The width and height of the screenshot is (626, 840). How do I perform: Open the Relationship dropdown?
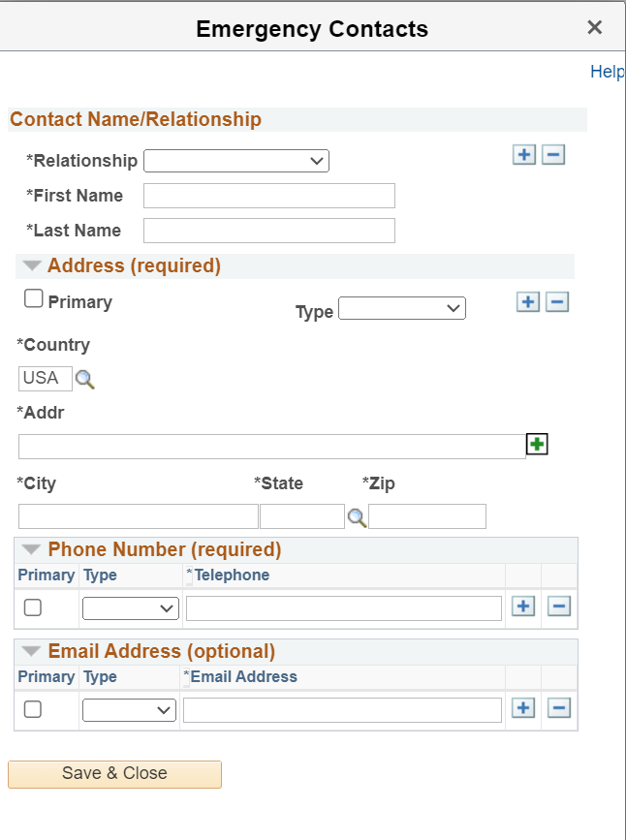click(236, 161)
